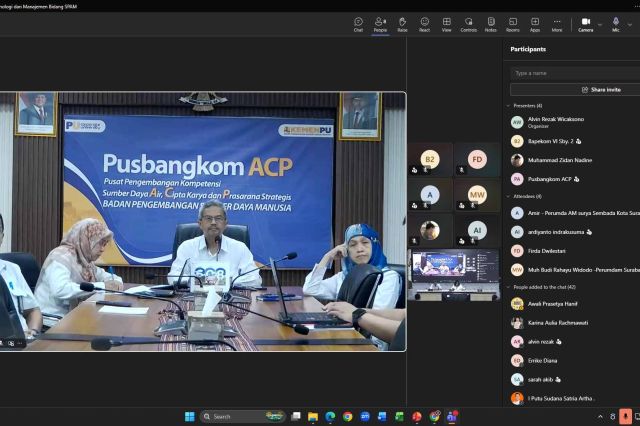Toggle the People participants panel
This screenshot has width=640, height=426.
(x=380, y=24)
